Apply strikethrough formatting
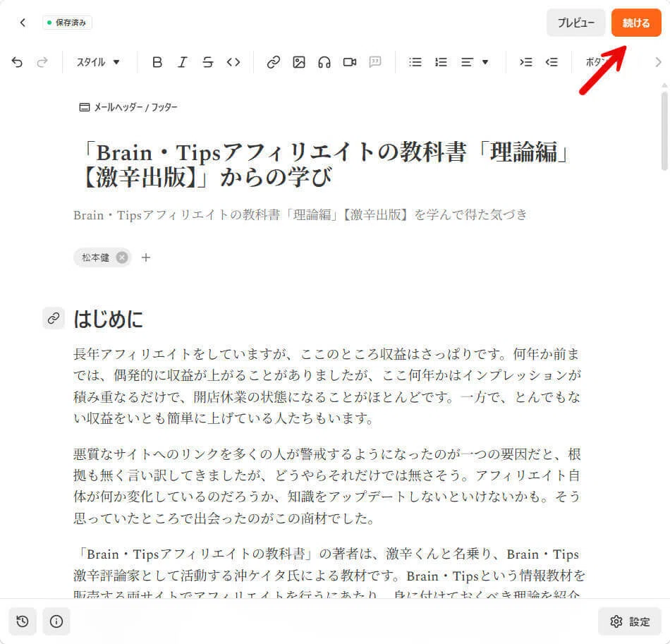The width and height of the screenshot is (670, 644). (207, 62)
